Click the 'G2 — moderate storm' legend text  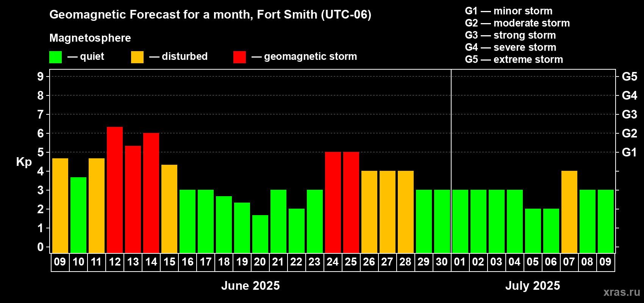(517, 23)
